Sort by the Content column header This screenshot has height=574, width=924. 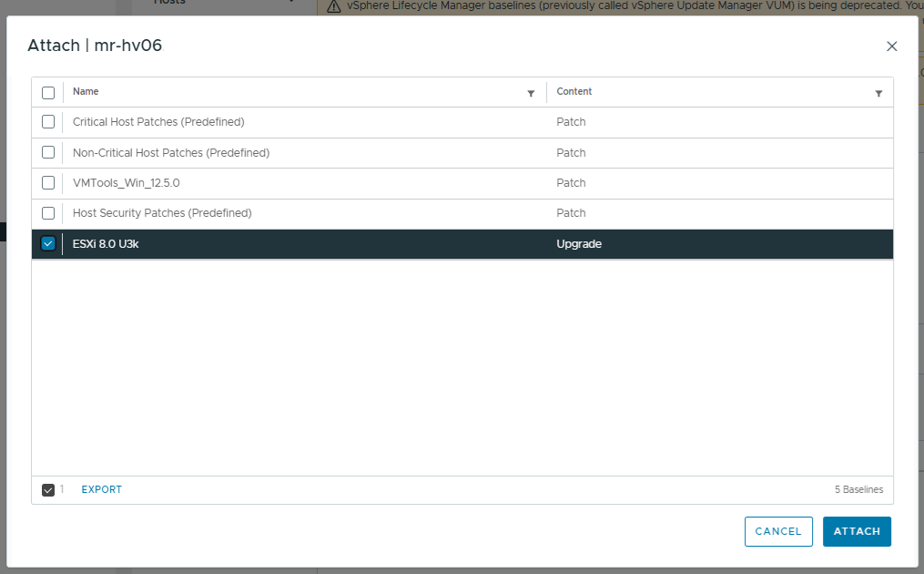pos(574,91)
